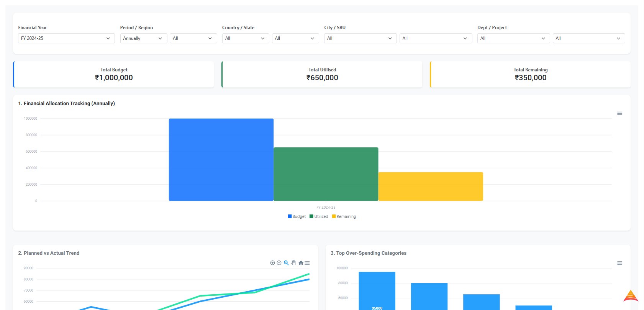Viewport: 644px width, 310px height.
Task: Click the Total Utilised summary card
Action: pos(322,74)
